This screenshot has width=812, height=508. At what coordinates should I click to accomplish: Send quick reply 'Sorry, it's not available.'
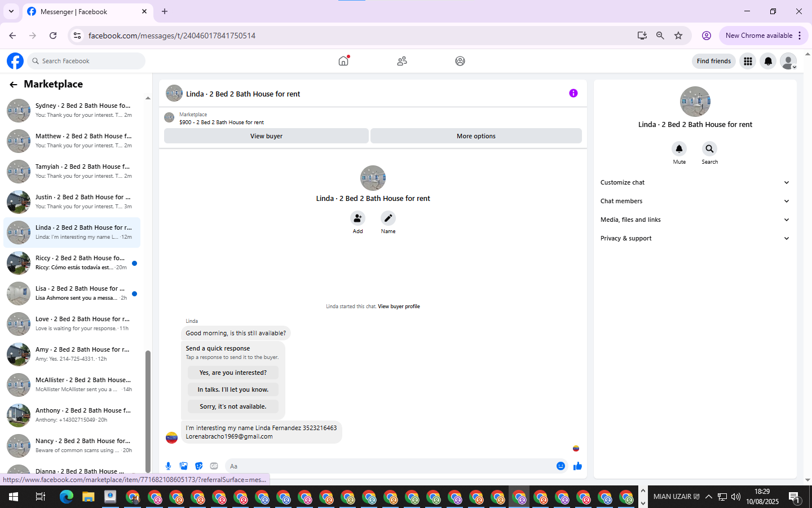tap(233, 406)
